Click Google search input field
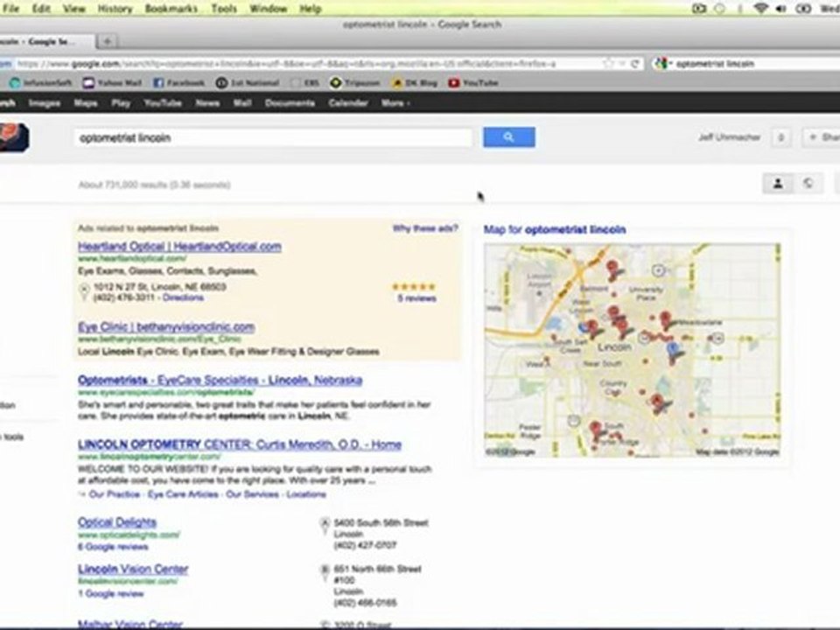840x630 pixels. point(273,137)
